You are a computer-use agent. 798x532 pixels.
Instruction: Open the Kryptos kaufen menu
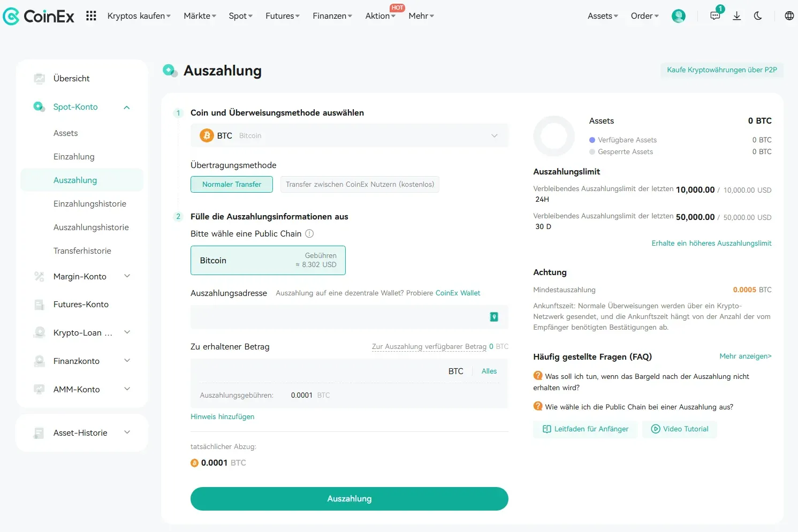[x=139, y=16]
